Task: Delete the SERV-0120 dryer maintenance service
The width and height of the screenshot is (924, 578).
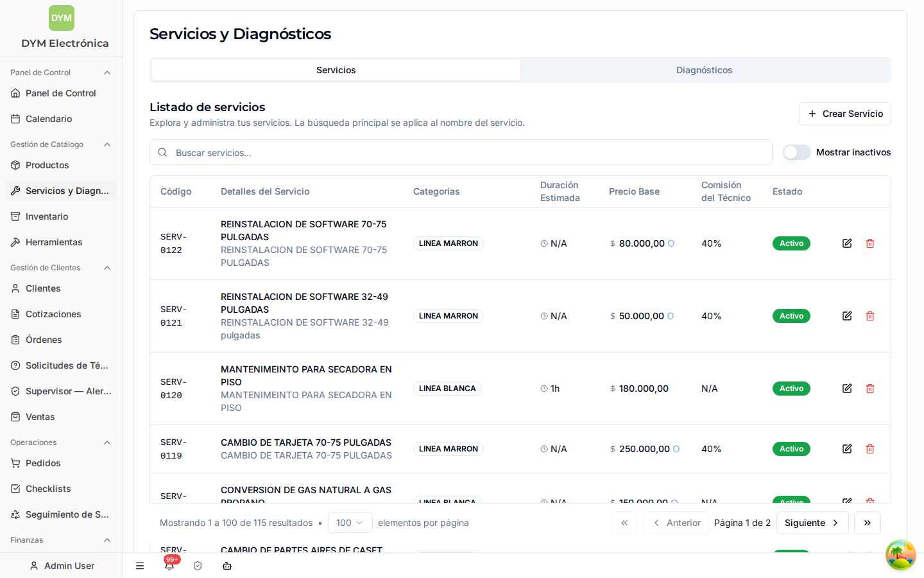Action: click(870, 389)
